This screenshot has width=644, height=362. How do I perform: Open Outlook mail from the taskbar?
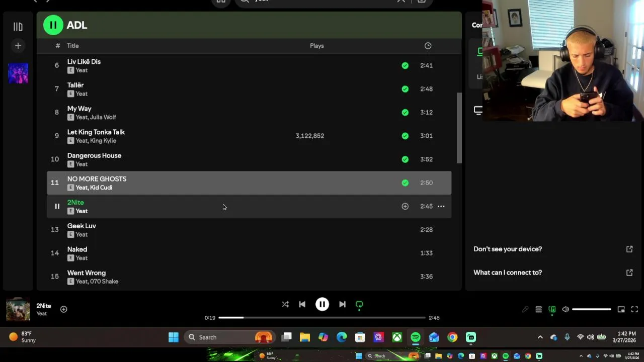tap(434, 337)
